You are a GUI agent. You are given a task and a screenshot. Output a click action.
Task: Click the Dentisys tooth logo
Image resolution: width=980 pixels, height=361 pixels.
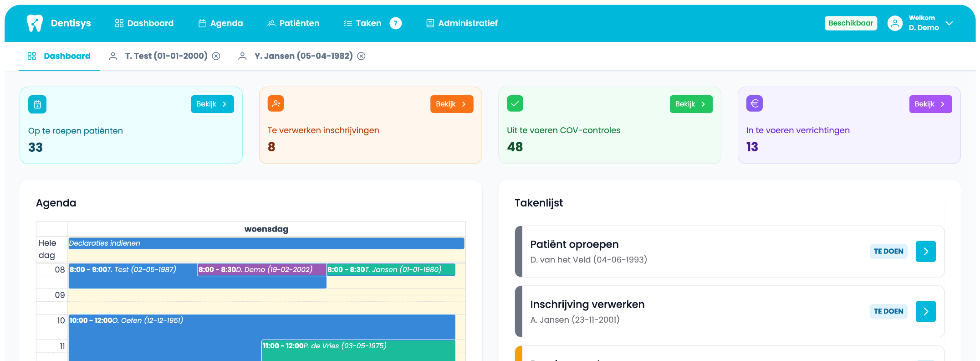[35, 23]
